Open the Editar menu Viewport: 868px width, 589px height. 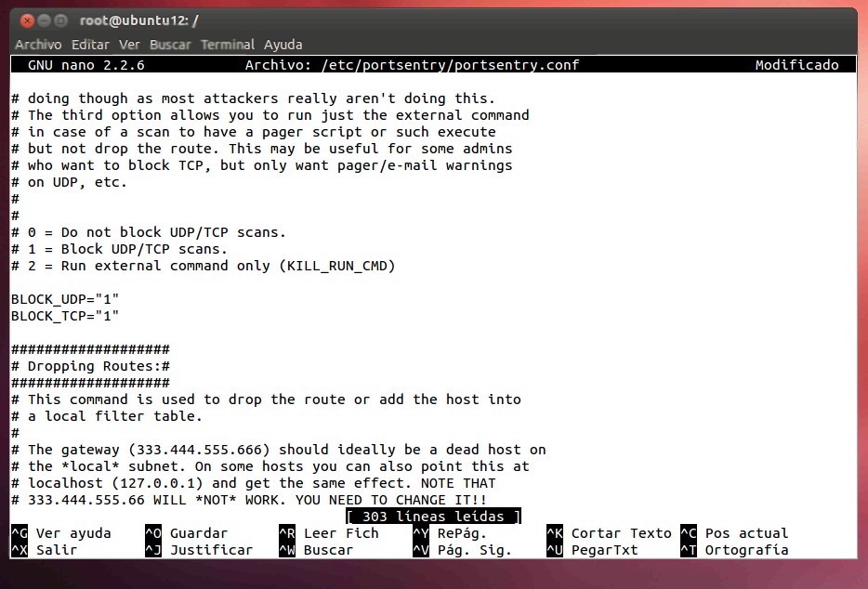[x=90, y=45]
